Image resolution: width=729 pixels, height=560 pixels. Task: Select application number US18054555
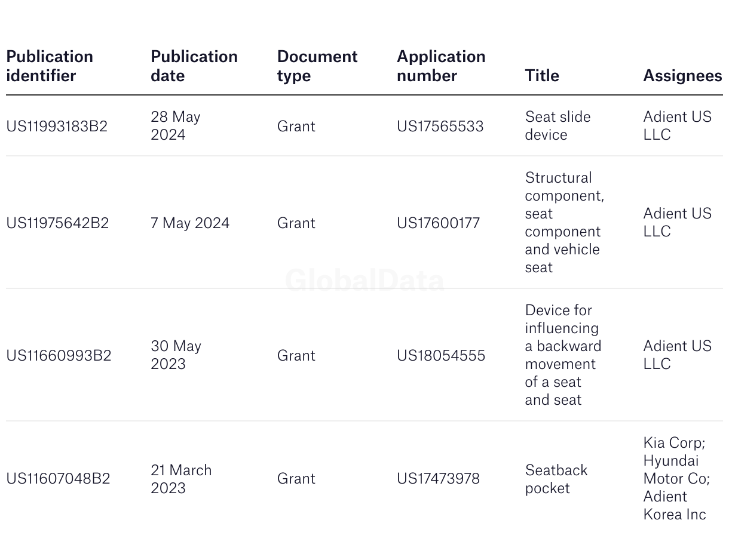click(441, 355)
